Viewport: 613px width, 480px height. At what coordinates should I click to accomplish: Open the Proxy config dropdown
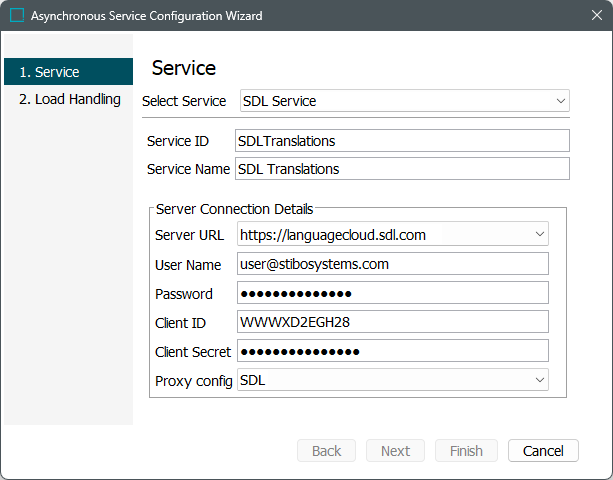click(393, 381)
